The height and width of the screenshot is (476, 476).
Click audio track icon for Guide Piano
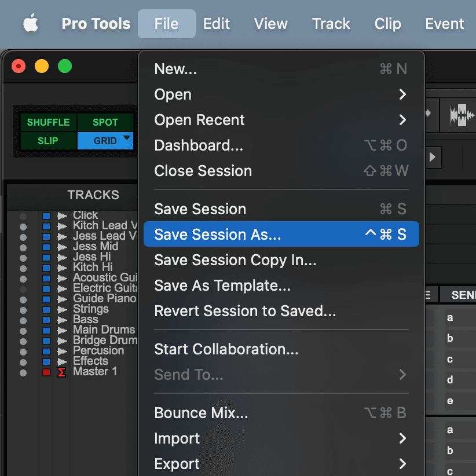pyautogui.click(x=62, y=299)
